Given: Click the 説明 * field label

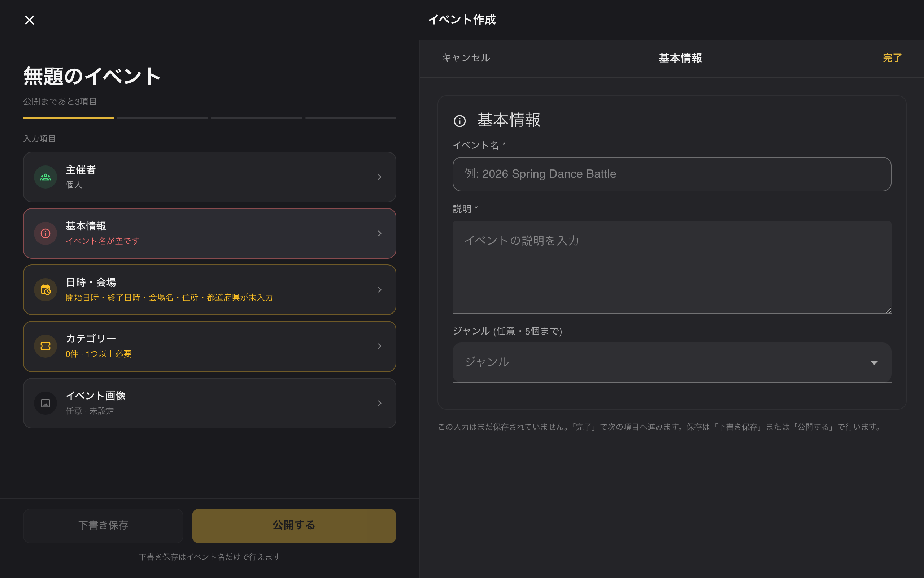Looking at the screenshot, I should click(465, 209).
